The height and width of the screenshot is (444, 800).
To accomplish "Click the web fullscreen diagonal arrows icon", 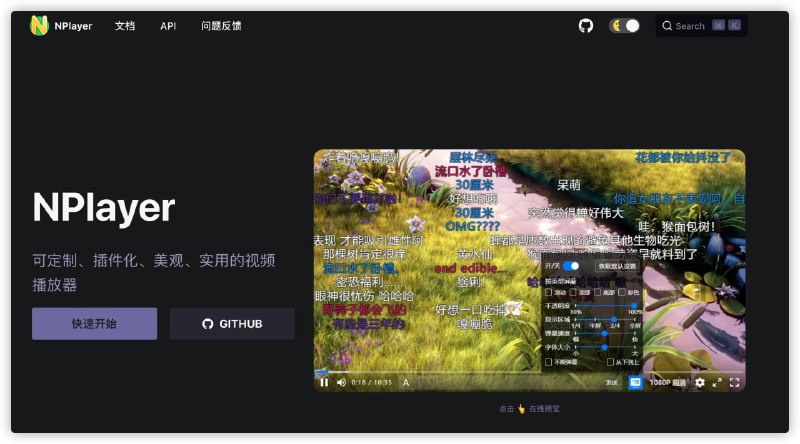I will pyautogui.click(x=717, y=382).
